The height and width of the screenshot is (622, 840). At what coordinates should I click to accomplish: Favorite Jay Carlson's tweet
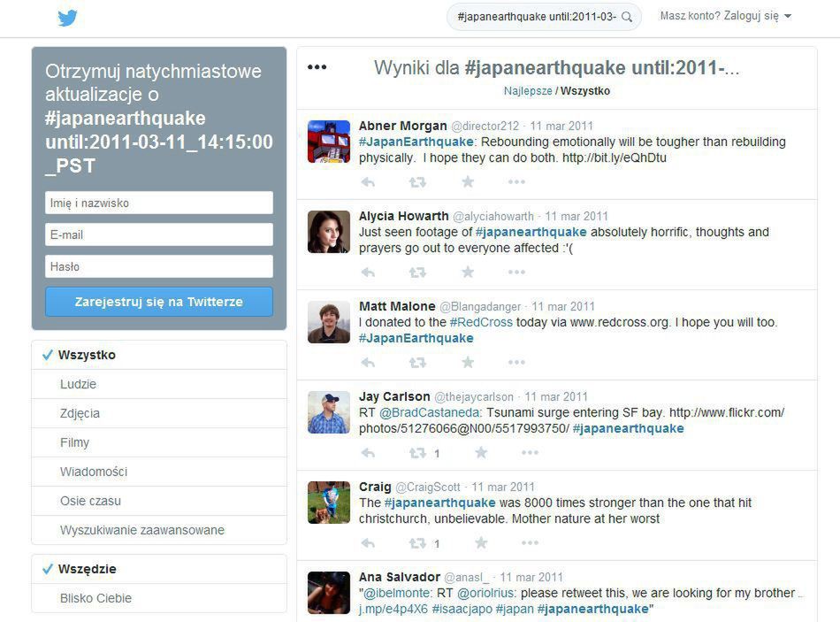[481, 452]
